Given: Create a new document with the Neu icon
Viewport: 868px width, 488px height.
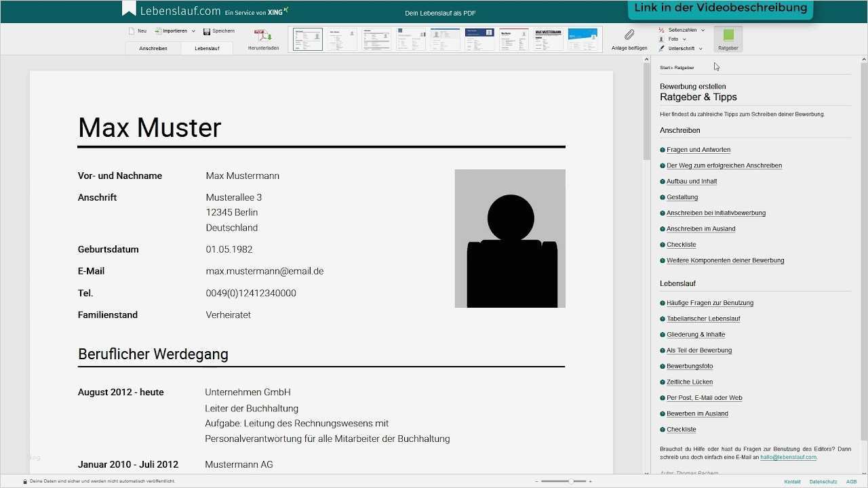Looking at the screenshot, I should pyautogui.click(x=132, y=31).
